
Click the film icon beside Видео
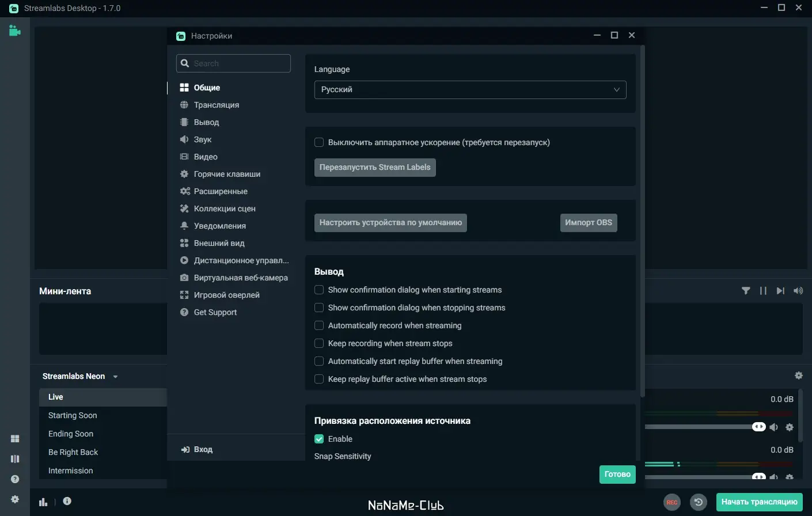184,157
